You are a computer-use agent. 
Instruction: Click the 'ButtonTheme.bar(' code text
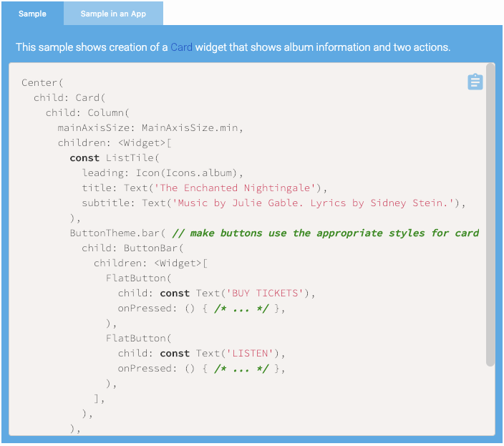[x=117, y=233]
